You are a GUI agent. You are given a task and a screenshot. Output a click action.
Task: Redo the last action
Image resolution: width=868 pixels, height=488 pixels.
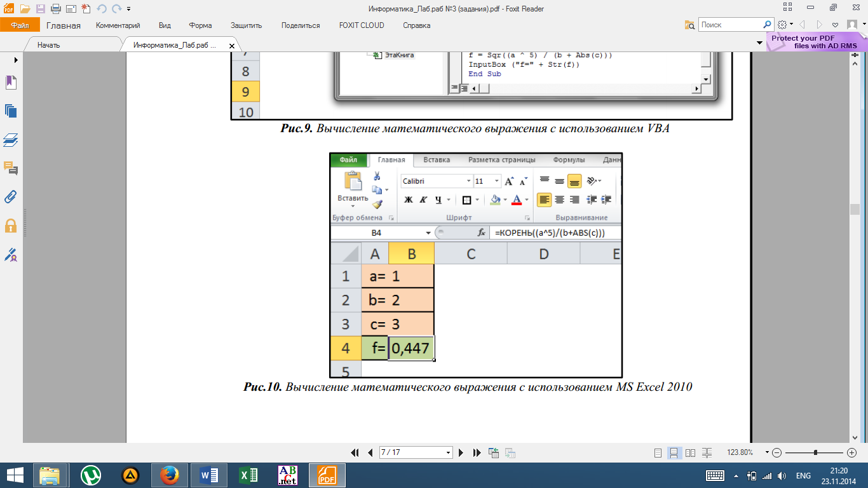tap(116, 9)
